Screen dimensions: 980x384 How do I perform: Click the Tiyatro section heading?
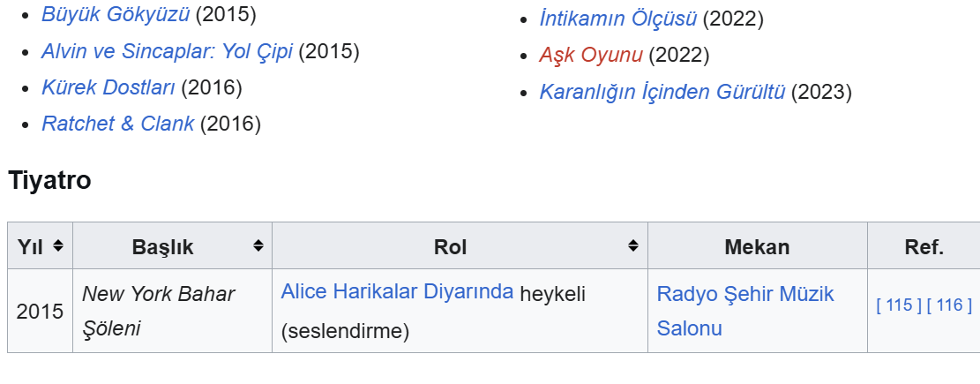point(49,181)
